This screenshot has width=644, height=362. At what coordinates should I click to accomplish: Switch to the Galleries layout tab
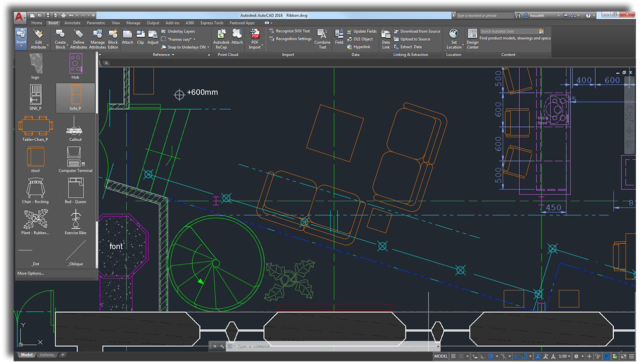click(47, 355)
